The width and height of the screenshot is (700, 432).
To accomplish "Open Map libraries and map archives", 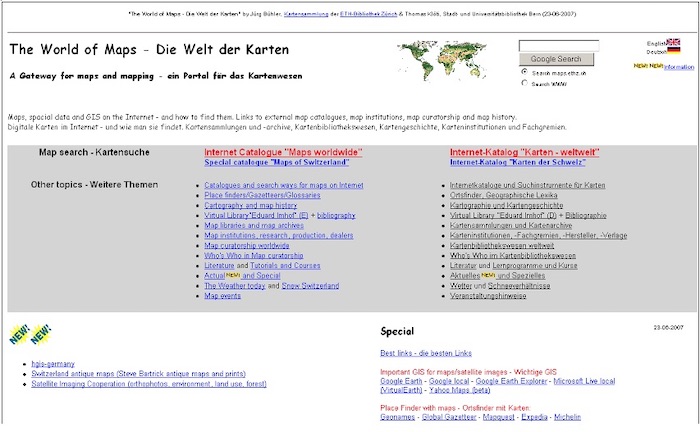I will (254, 225).
